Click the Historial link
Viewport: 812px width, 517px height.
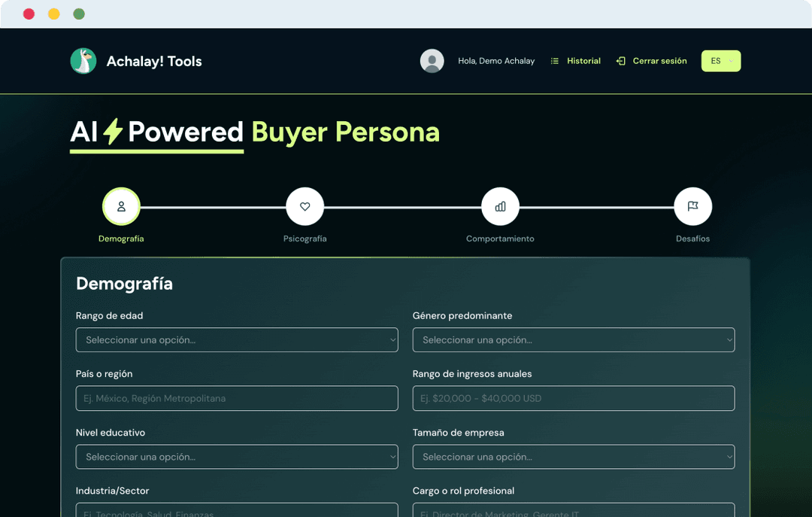click(x=583, y=60)
